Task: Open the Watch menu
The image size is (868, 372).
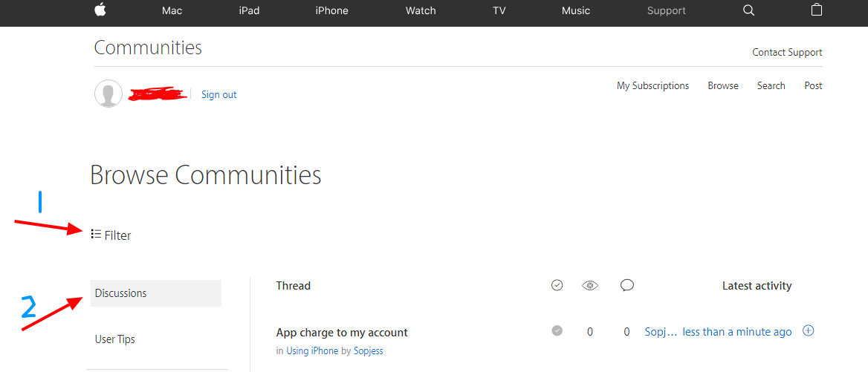Action: (421, 10)
